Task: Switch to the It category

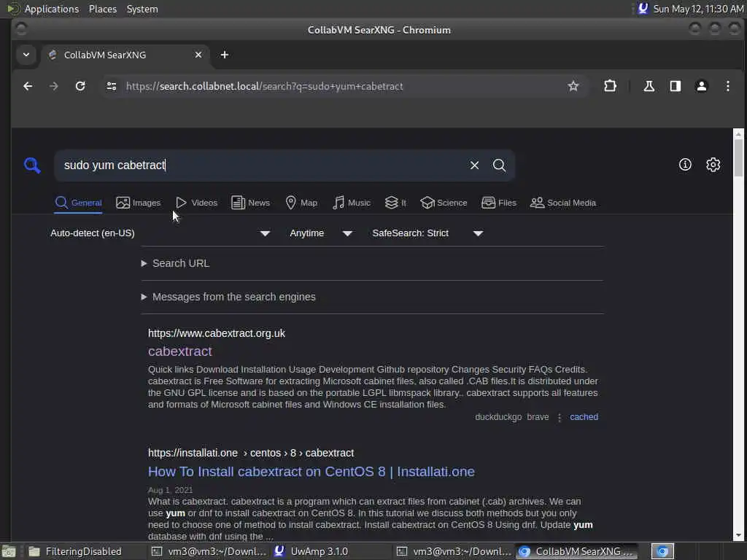Action: (395, 203)
